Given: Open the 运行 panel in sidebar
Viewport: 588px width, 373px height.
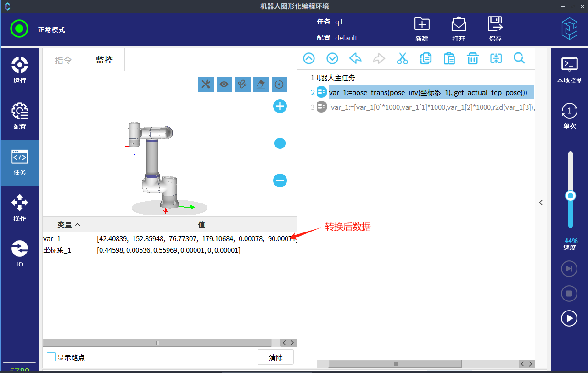Looking at the screenshot, I should pos(19,70).
